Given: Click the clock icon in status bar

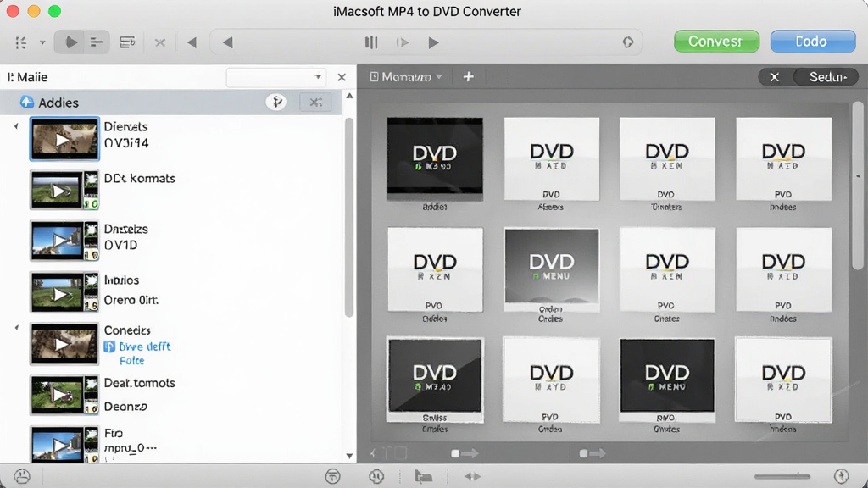Looking at the screenshot, I should click(376, 476).
